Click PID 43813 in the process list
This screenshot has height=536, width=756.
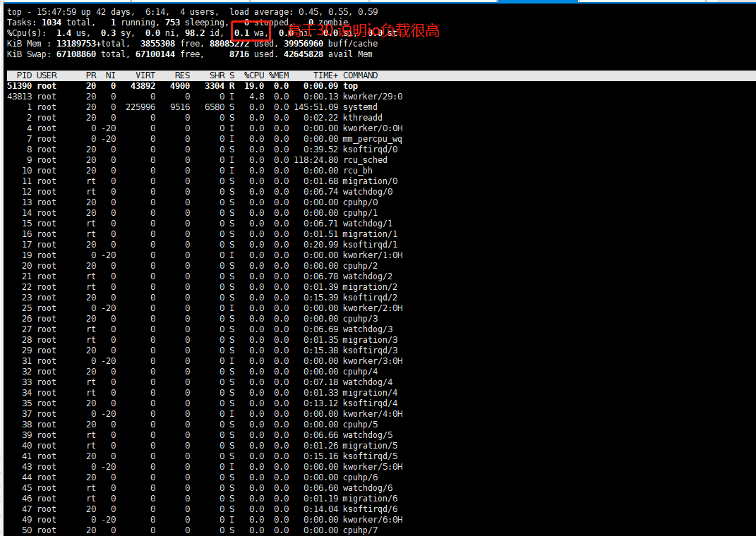(x=20, y=97)
